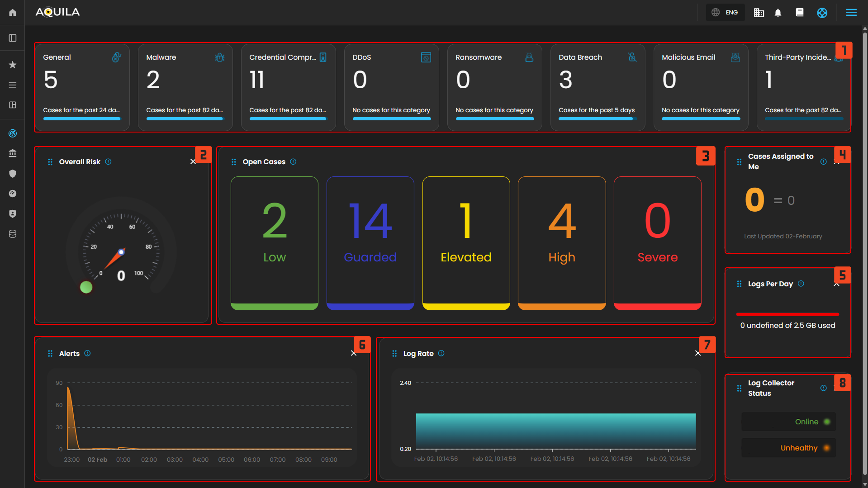The height and width of the screenshot is (488, 868).
Task: Open the bank building sidebar icon
Action: [13, 153]
